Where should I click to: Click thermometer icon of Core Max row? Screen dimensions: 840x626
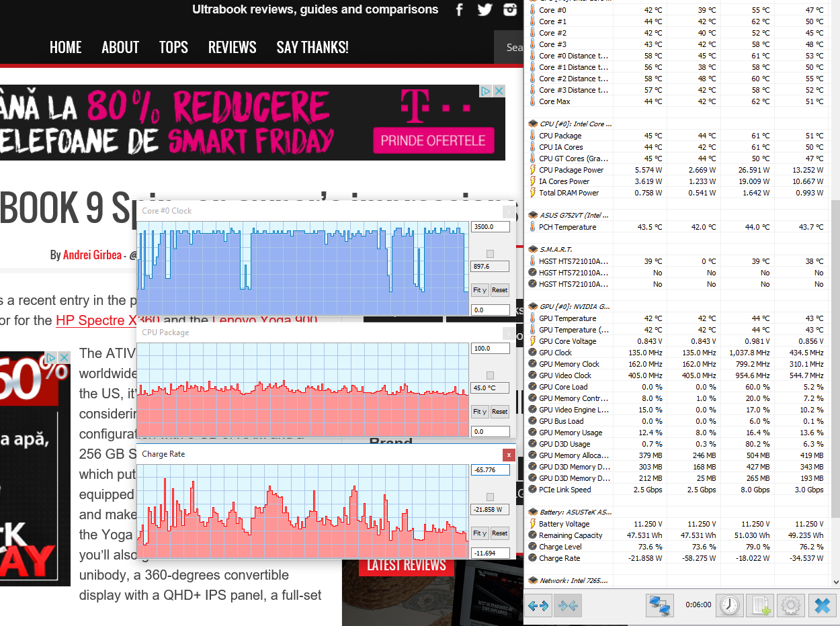(x=532, y=101)
